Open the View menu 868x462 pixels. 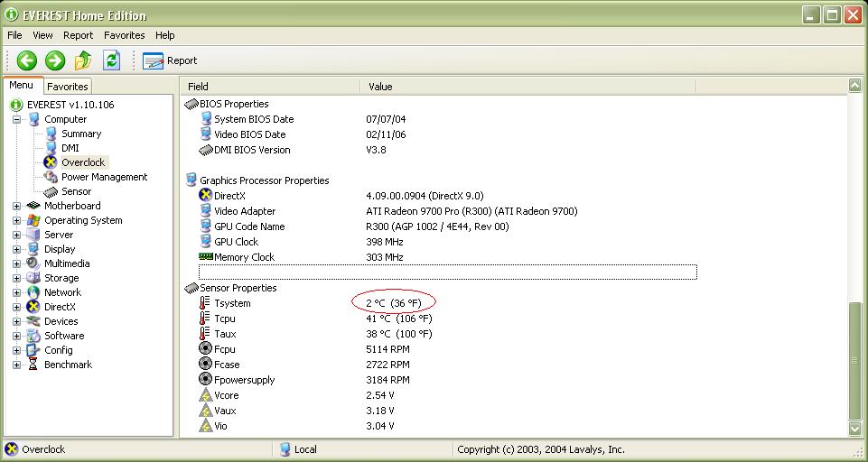tap(42, 35)
